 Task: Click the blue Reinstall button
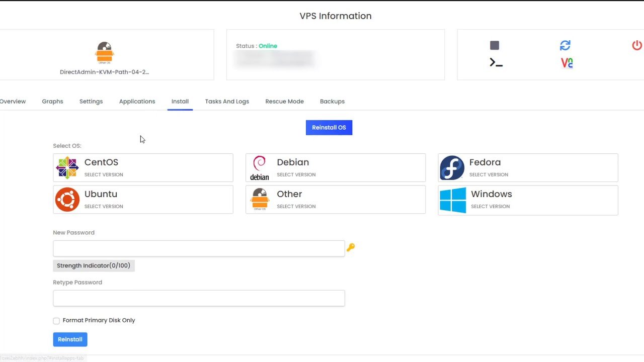(x=70, y=339)
